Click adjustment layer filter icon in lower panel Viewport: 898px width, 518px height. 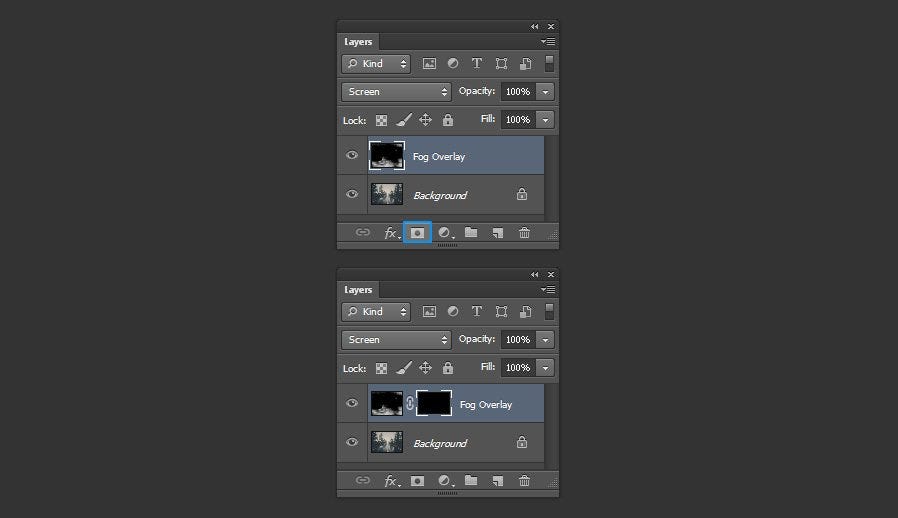453,312
